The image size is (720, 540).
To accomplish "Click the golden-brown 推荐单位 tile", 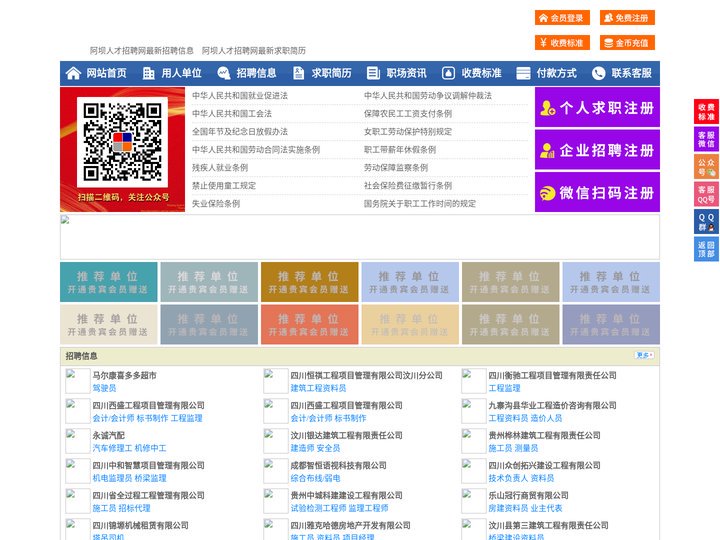I will 309,282.
